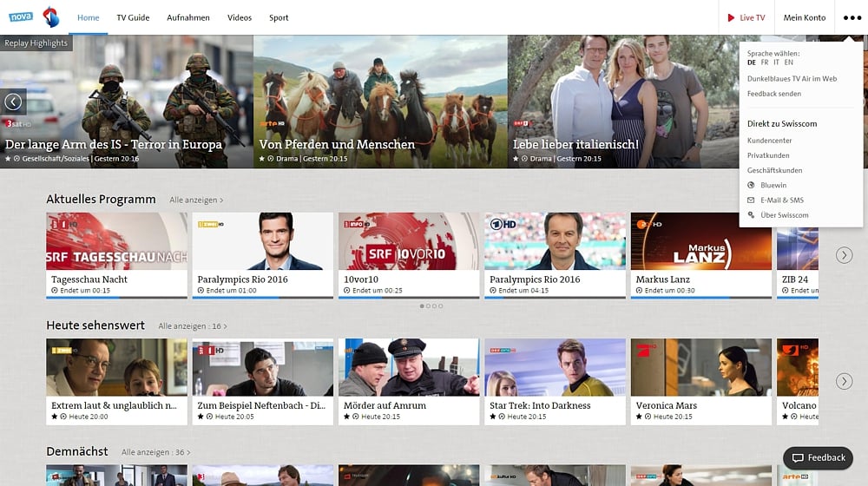Open Privatkunden link
This screenshot has height=486, width=868.
[x=768, y=155]
